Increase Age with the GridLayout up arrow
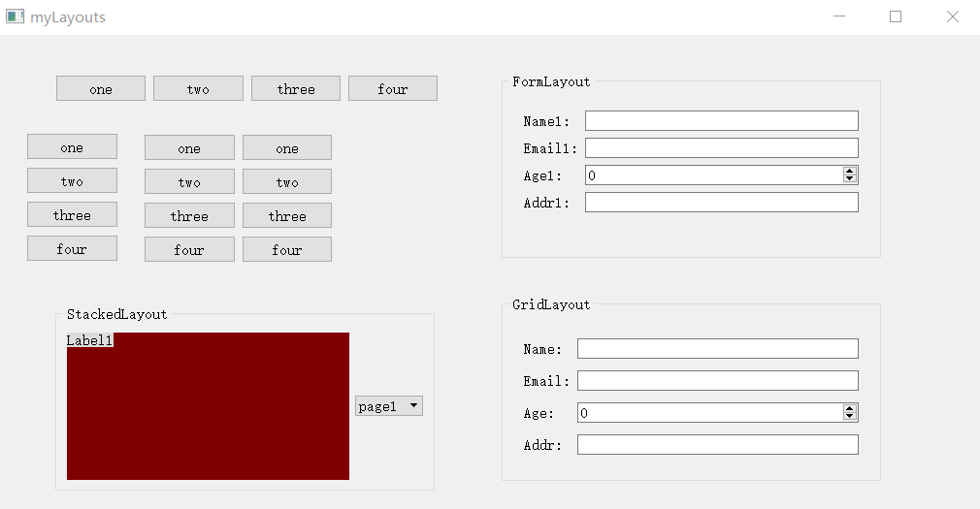 click(849, 408)
